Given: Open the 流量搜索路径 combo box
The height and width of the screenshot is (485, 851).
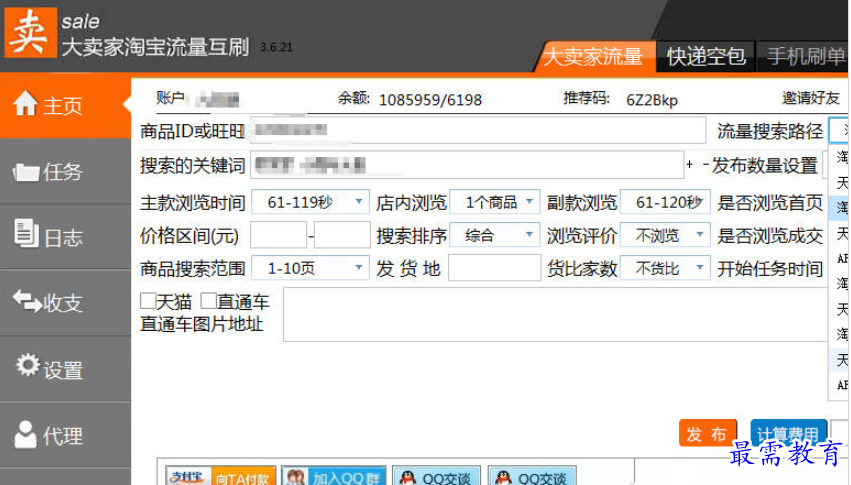Looking at the screenshot, I should tap(839, 131).
